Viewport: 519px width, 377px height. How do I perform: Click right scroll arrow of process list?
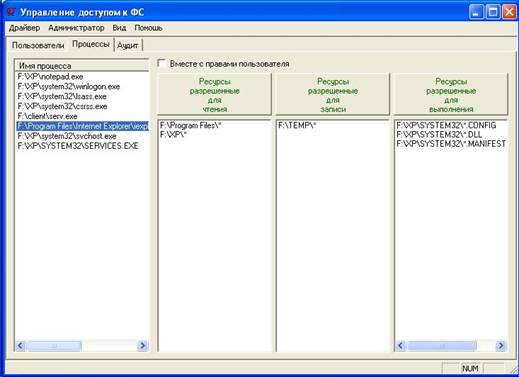click(143, 345)
